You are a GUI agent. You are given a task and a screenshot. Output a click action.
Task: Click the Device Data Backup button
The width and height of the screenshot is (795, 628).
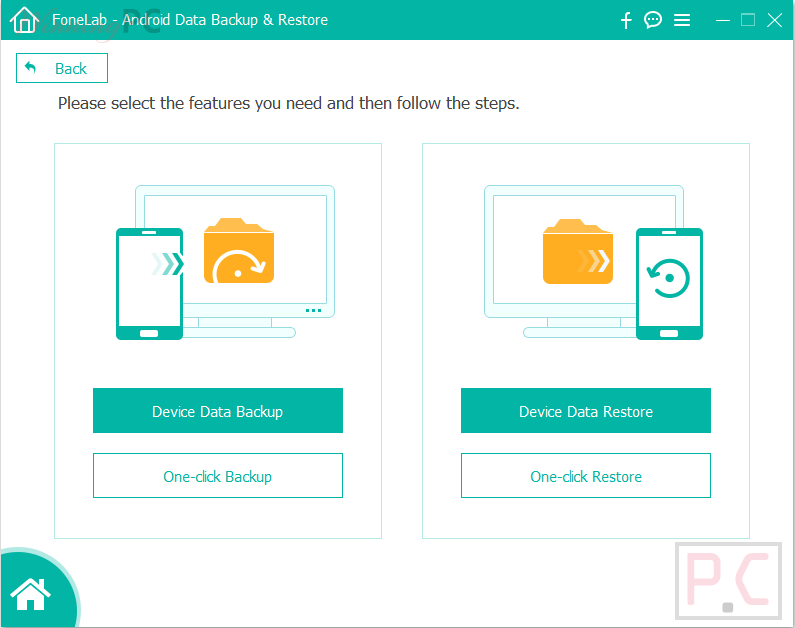tap(218, 411)
